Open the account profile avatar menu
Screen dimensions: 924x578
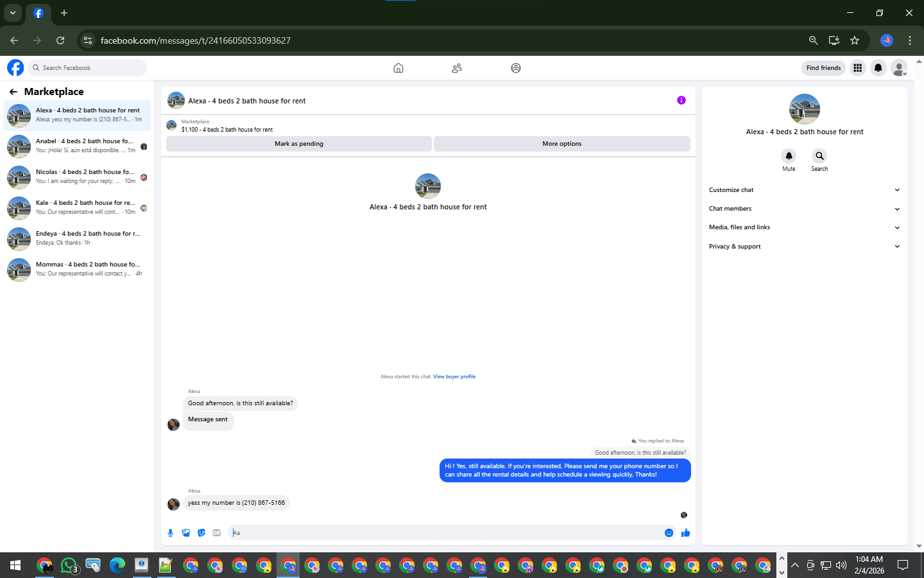(900, 67)
